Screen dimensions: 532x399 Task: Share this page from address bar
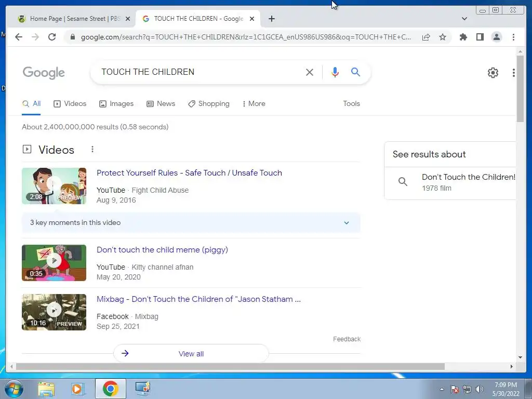pyautogui.click(x=426, y=37)
